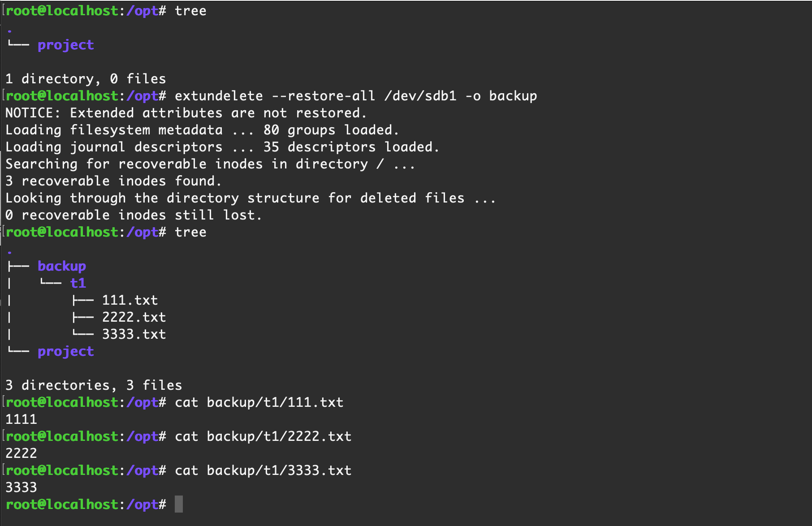Viewport: 812px width, 526px height.
Task: Click the NOTICE extended attributes message
Action: (186, 113)
